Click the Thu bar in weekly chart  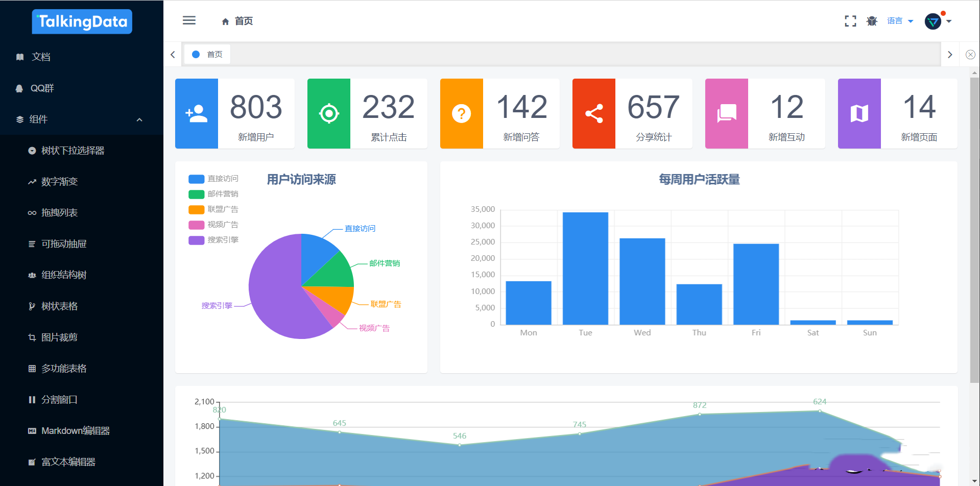[x=699, y=304]
